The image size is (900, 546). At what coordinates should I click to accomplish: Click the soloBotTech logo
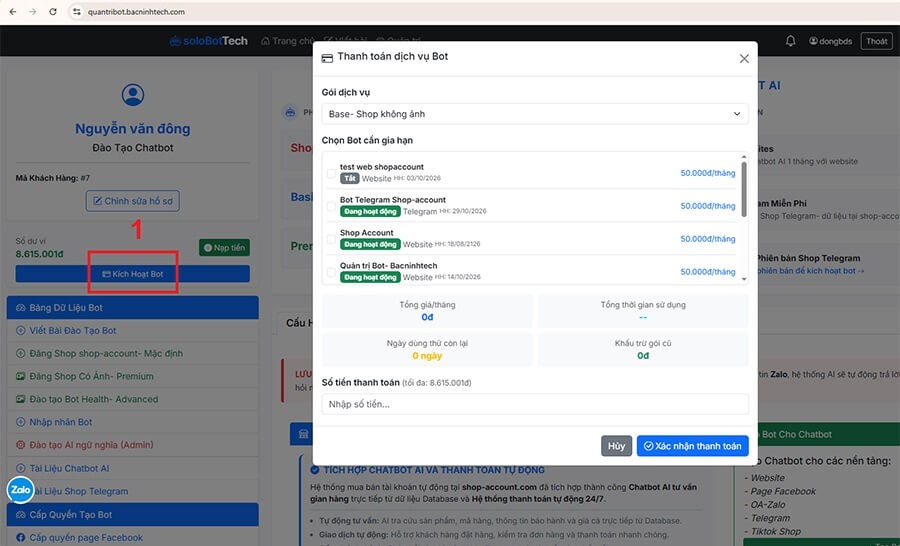pos(209,41)
